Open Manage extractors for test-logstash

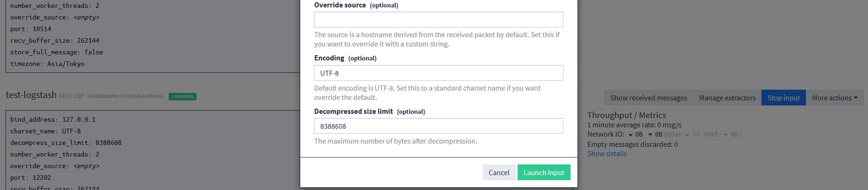[x=727, y=98]
